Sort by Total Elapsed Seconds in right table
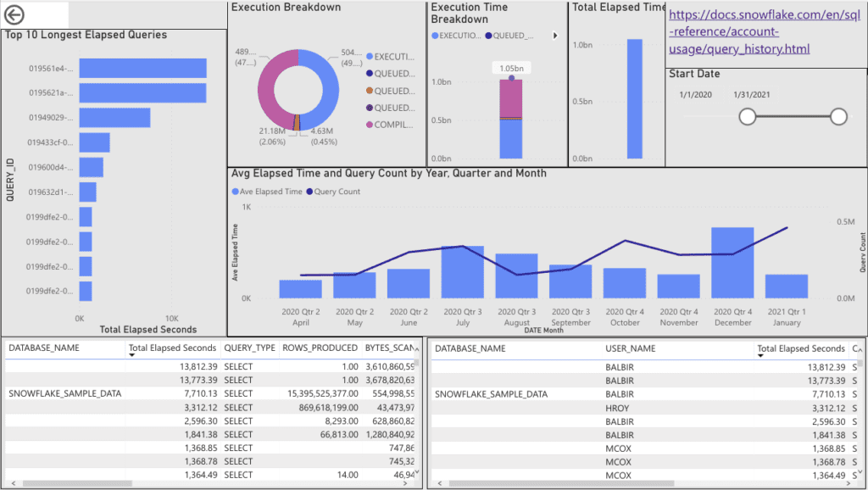 801,348
